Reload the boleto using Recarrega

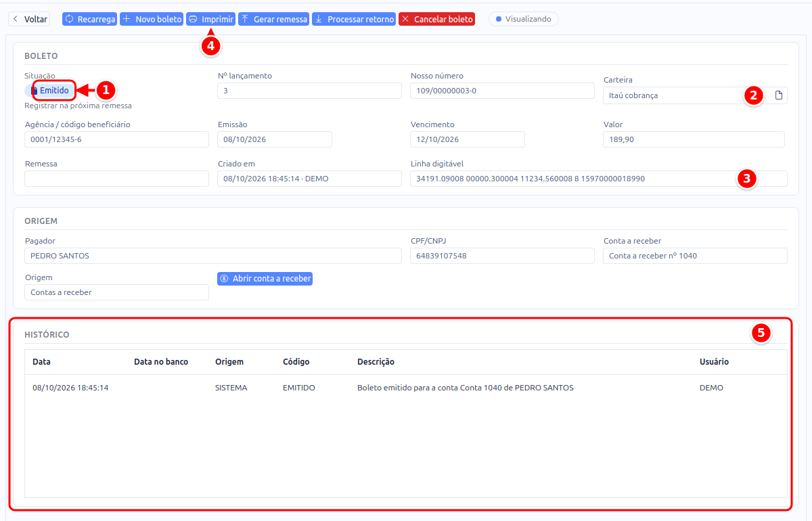(x=90, y=19)
